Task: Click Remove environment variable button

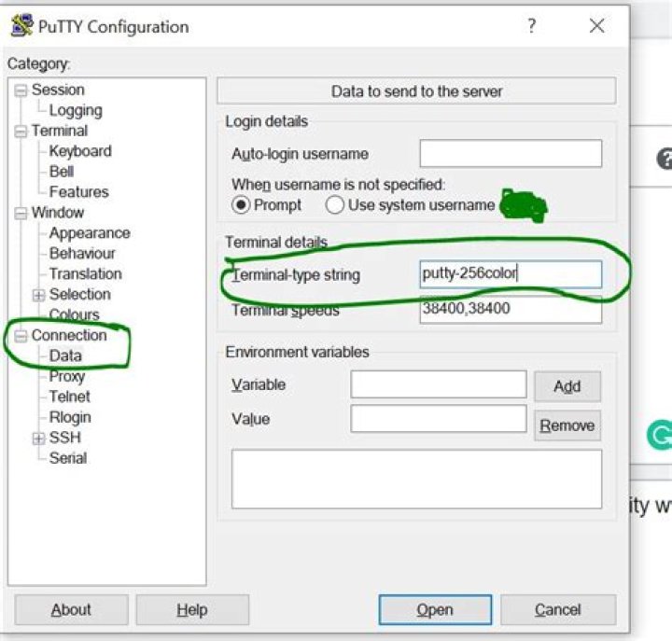Action: click(x=567, y=425)
